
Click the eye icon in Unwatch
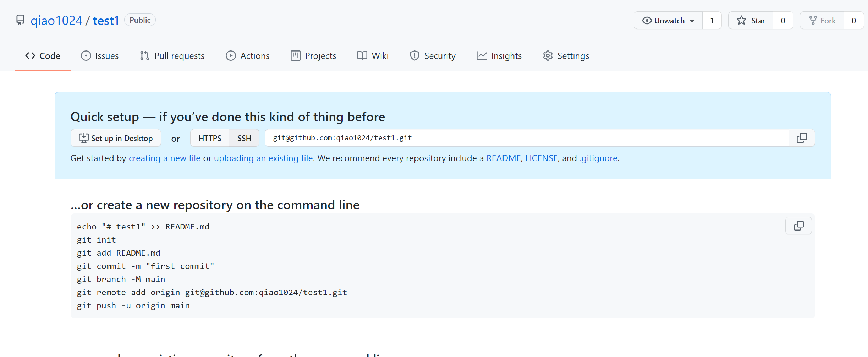coord(647,21)
